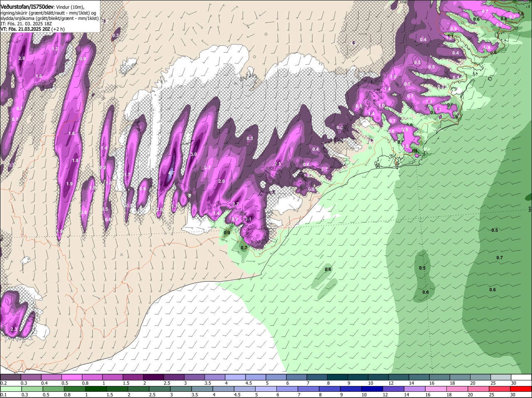The width and height of the screenshot is (532, 398).
Task: Click the 2.3 snowfall value label
Action: (14, 329)
